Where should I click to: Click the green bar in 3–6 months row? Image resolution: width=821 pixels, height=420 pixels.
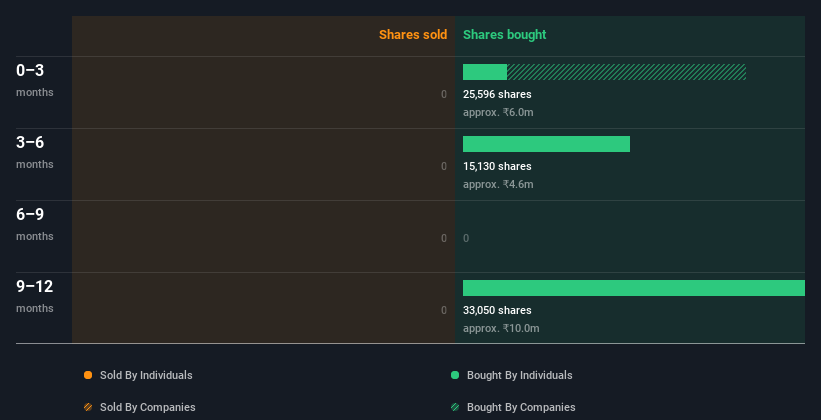tap(546, 144)
